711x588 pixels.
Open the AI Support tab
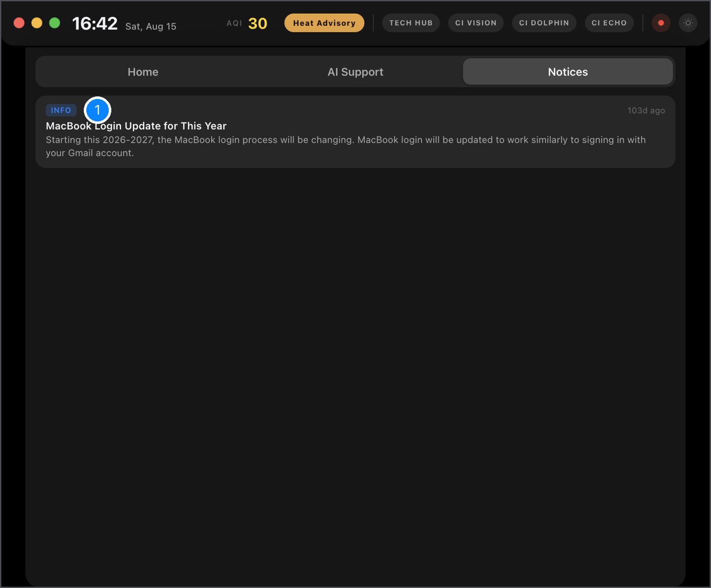point(355,72)
